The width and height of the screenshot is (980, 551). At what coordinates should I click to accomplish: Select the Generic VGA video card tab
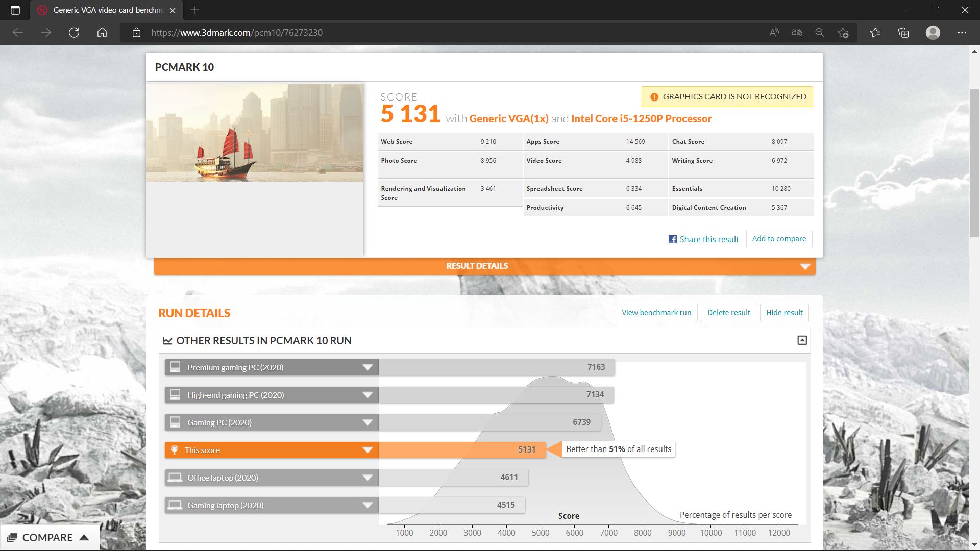coord(102,10)
